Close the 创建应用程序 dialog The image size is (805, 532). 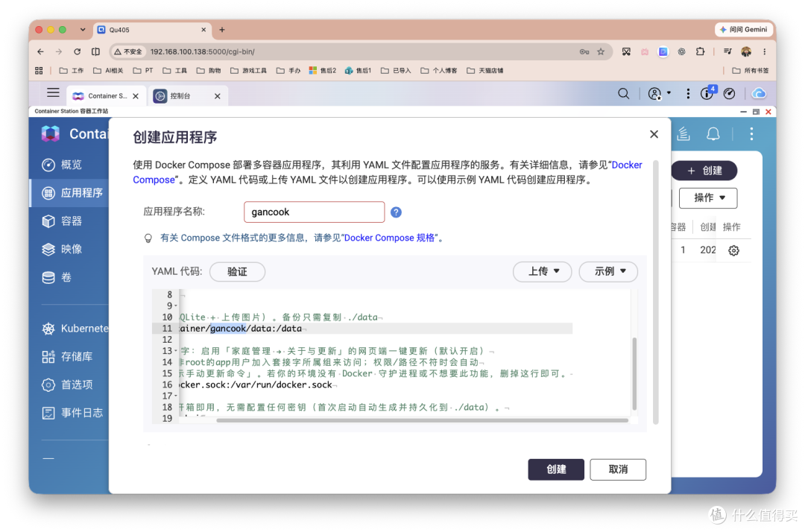point(654,134)
